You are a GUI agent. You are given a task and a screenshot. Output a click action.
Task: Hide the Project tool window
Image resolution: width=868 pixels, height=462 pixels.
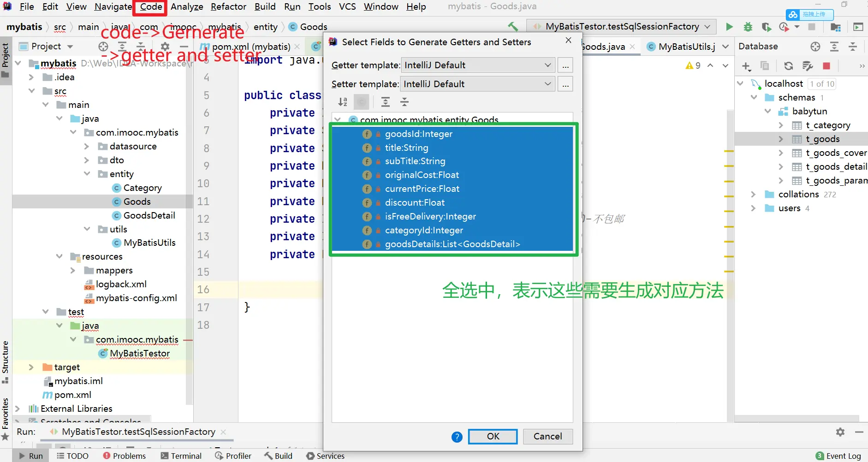[184, 47]
